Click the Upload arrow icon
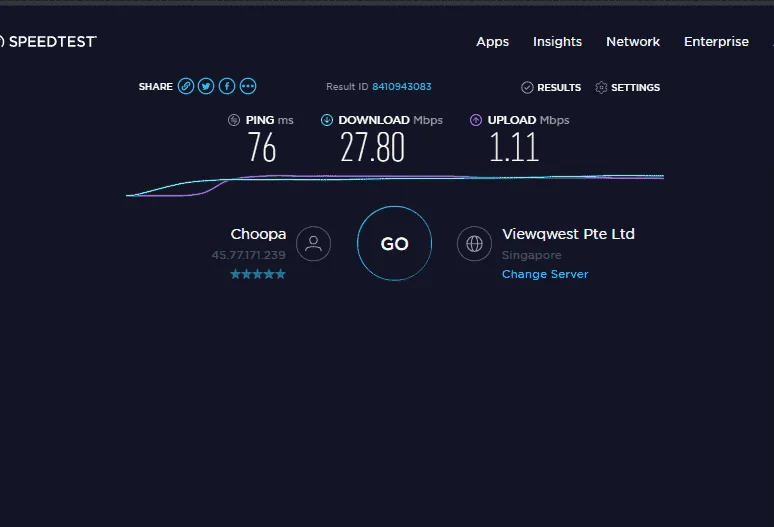 click(x=476, y=120)
